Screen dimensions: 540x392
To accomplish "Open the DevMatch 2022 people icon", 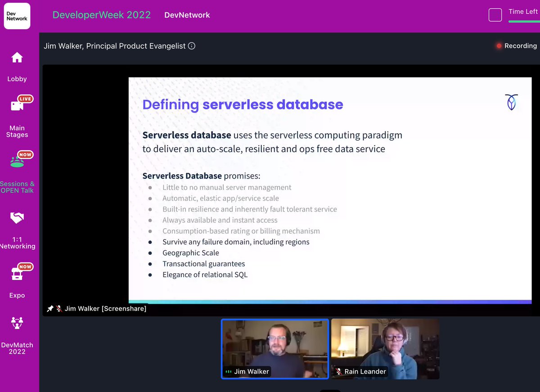I will click(x=17, y=323).
